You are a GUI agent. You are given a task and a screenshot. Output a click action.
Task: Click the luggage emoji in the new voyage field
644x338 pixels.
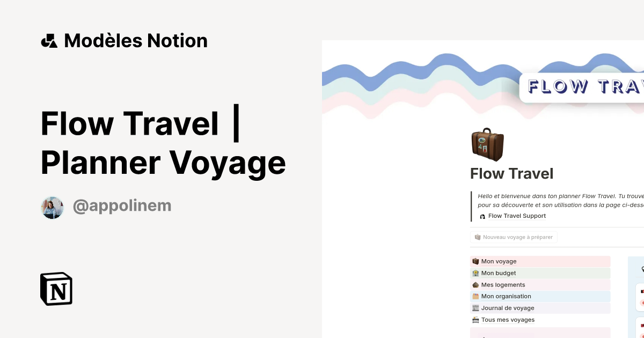pos(477,237)
